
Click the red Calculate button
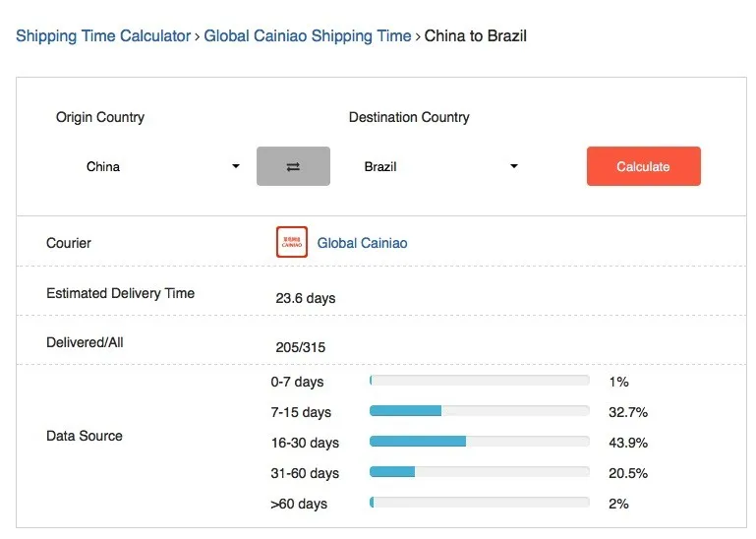[644, 166]
